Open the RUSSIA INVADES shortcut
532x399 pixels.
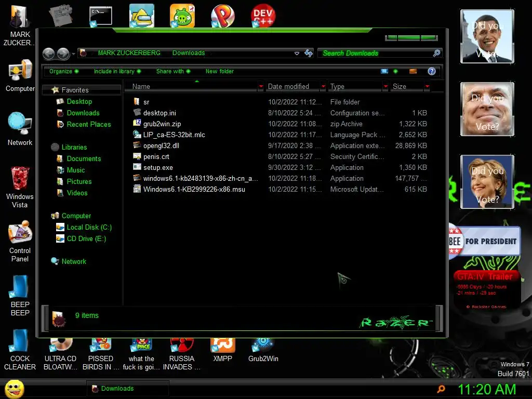pos(182,354)
